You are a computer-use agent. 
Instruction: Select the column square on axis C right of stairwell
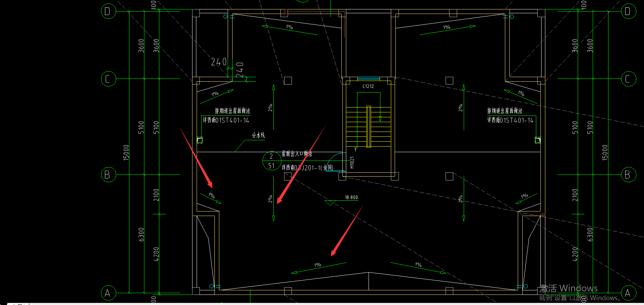click(x=449, y=81)
